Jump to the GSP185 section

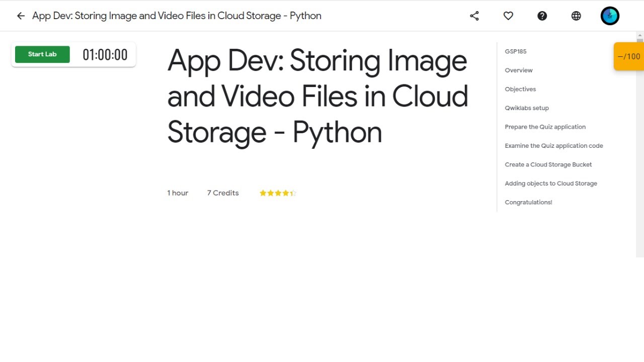[x=516, y=51]
